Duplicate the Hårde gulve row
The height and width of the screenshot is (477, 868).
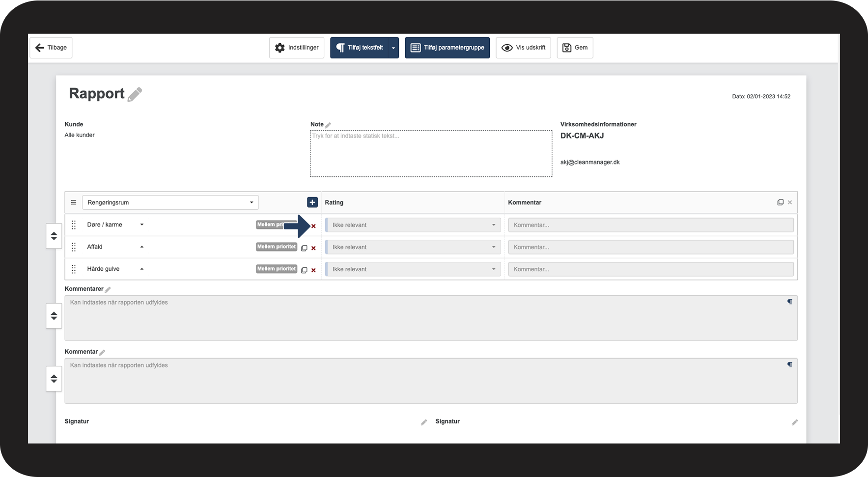[304, 270]
